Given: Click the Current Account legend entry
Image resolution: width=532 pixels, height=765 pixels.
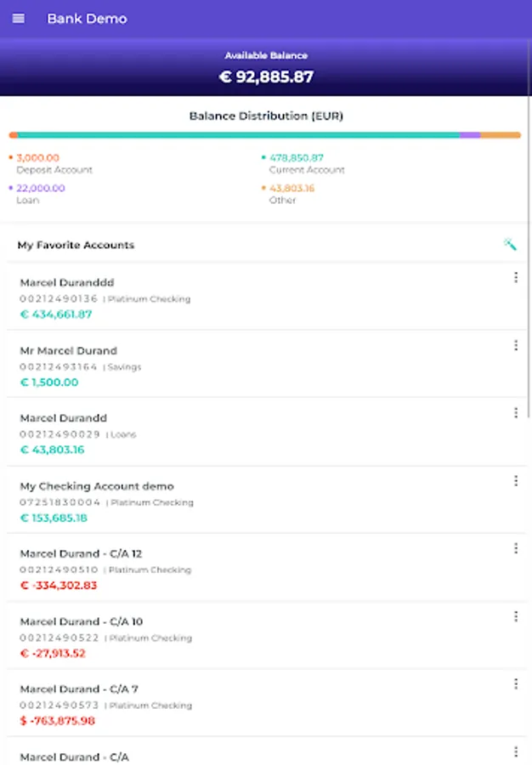Looking at the screenshot, I should tap(305, 163).
